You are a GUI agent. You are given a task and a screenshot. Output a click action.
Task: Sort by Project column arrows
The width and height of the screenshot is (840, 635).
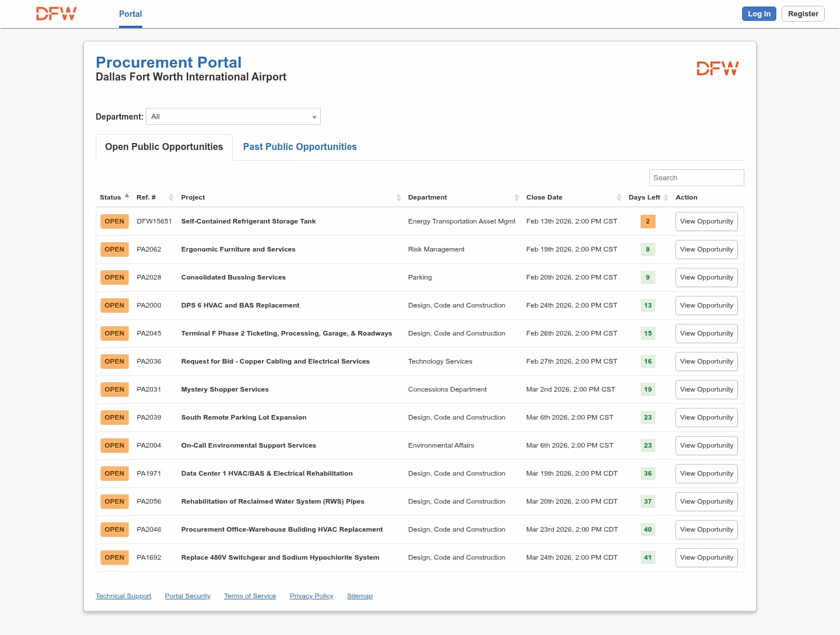[x=398, y=198]
